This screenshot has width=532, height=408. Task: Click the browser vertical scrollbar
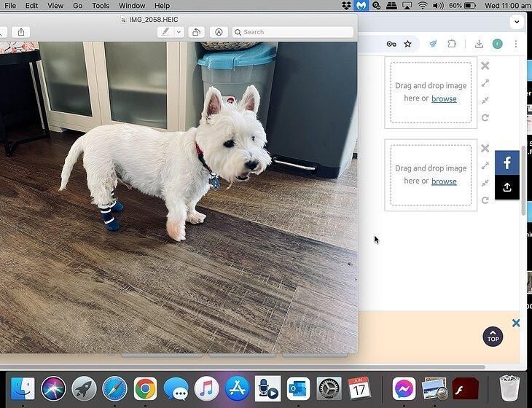pyautogui.click(x=523, y=181)
